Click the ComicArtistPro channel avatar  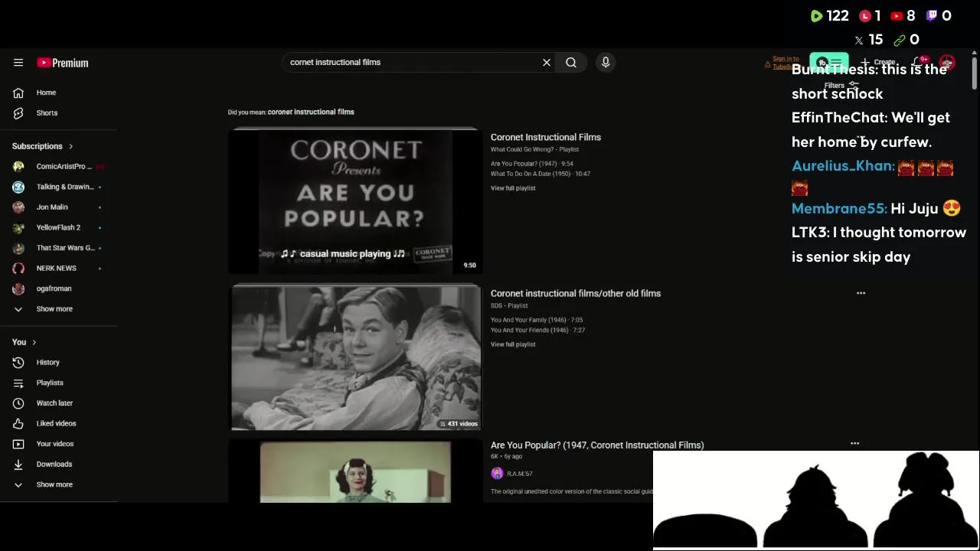pos(18,166)
